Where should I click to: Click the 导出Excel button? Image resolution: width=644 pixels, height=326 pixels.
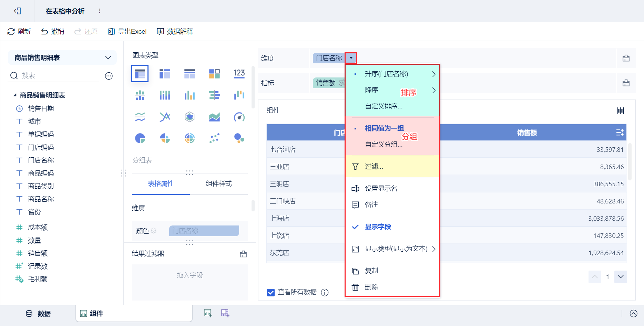coord(127,32)
